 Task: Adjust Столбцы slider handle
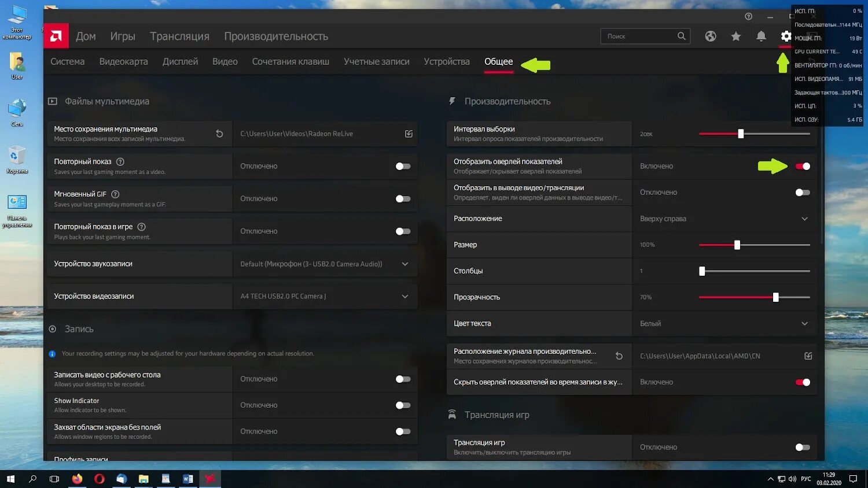pos(702,271)
